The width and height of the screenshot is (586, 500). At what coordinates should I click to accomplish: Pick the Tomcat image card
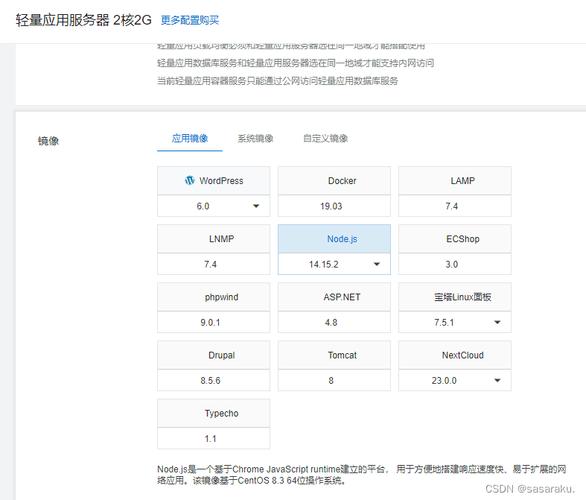(x=334, y=355)
